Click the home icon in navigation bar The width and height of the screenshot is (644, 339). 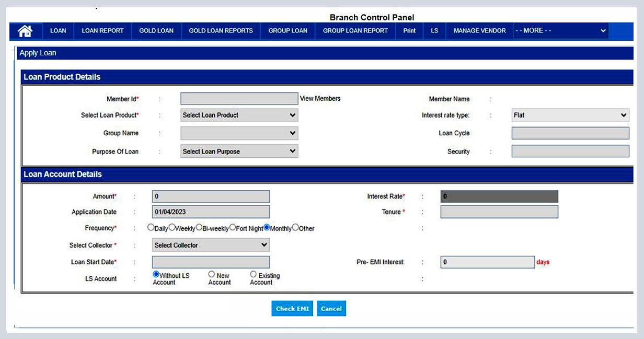[x=25, y=31]
